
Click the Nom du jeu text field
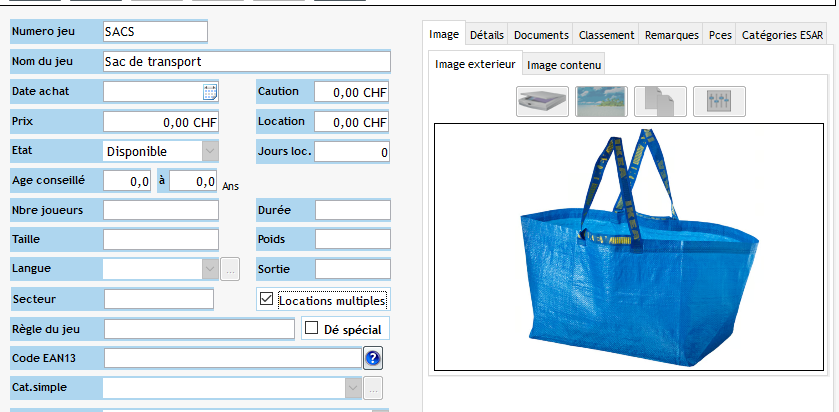[245, 61]
